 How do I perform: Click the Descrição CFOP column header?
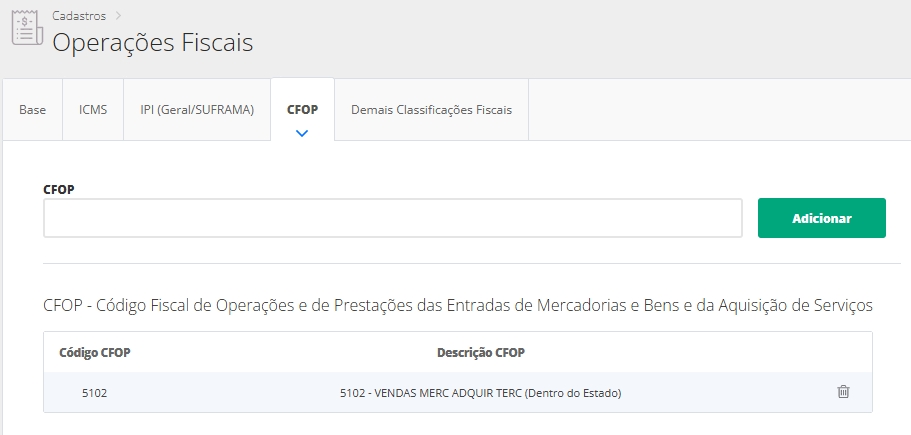tap(480, 353)
